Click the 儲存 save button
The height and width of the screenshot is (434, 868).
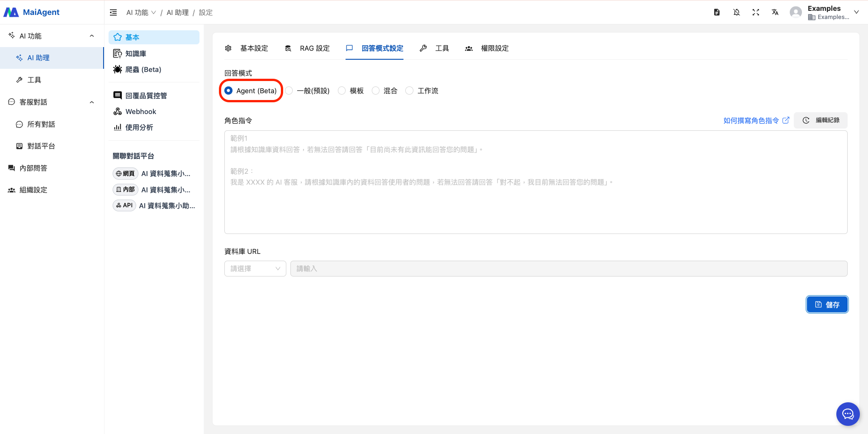(x=827, y=304)
